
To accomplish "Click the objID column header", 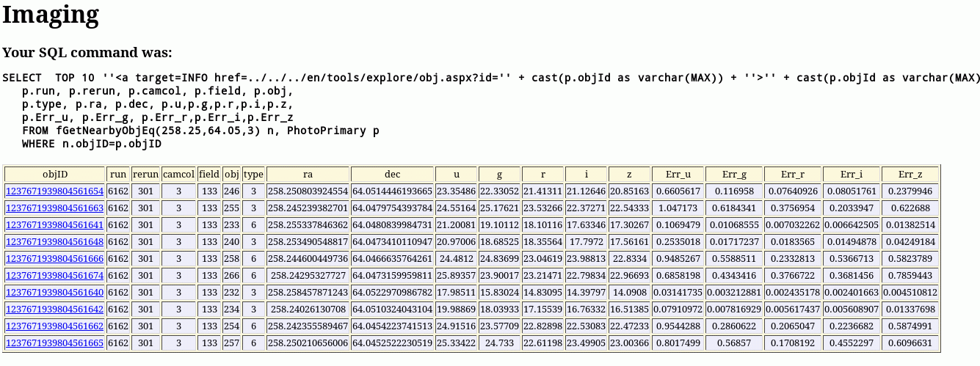I will (55, 174).
